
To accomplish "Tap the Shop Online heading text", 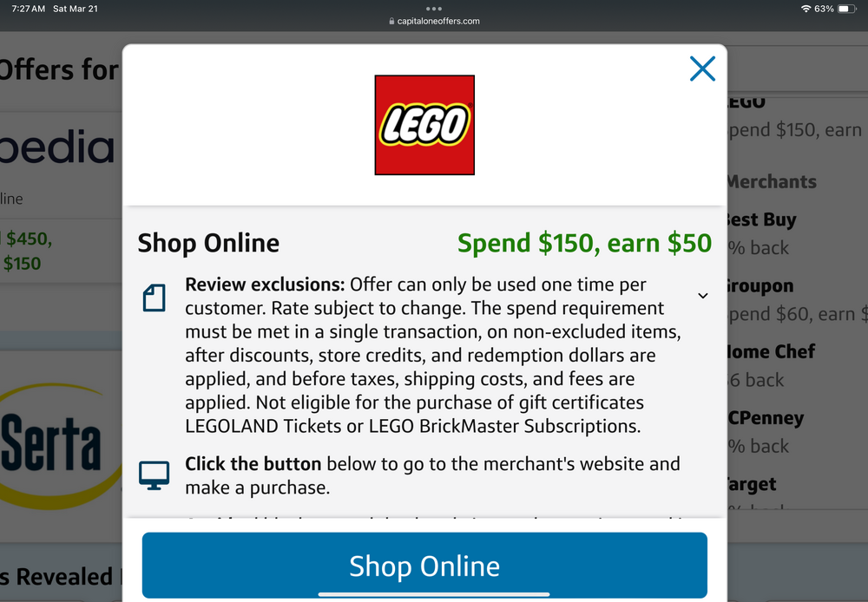I will click(x=208, y=243).
